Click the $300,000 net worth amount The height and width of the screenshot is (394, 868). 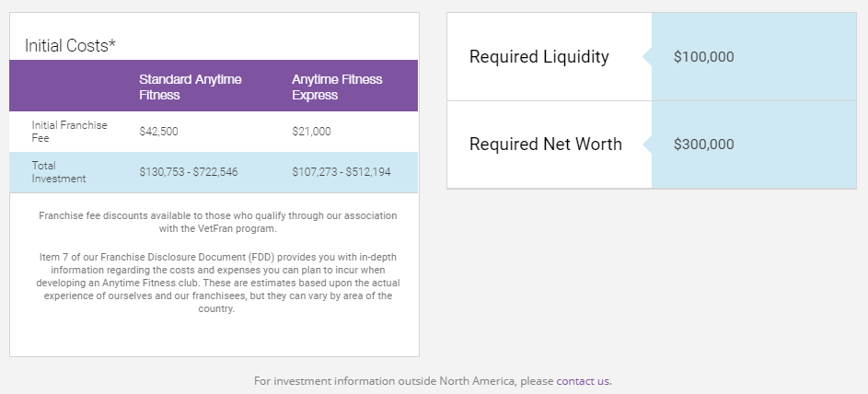(x=703, y=145)
